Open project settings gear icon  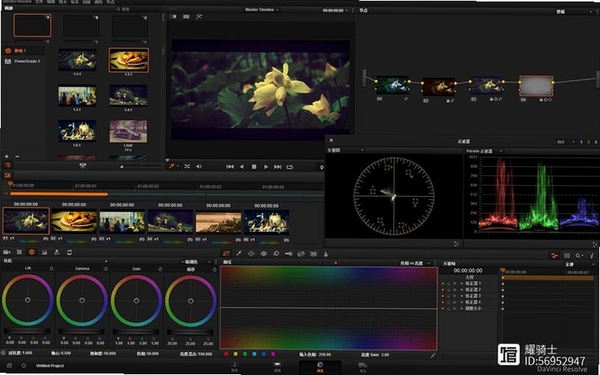coord(24,366)
